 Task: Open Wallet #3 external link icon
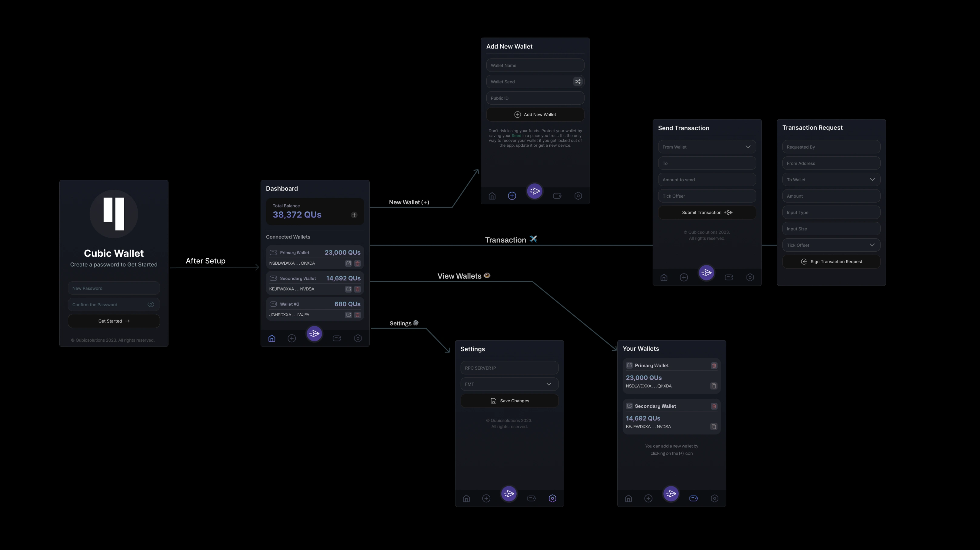click(348, 315)
